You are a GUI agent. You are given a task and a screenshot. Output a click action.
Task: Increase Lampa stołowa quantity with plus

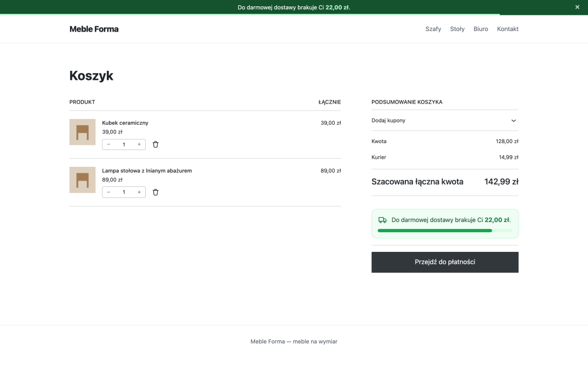[139, 192]
